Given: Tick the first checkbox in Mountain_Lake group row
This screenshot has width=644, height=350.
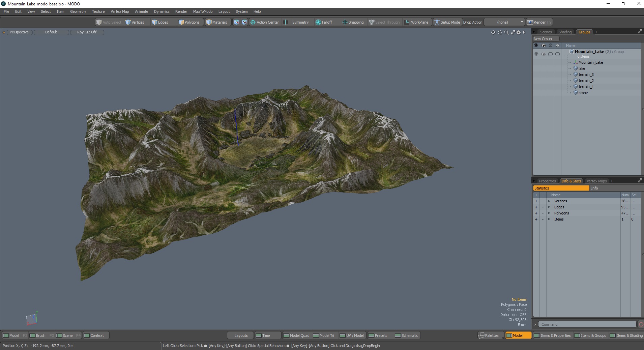Looking at the screenshot, I should point(550,54).
